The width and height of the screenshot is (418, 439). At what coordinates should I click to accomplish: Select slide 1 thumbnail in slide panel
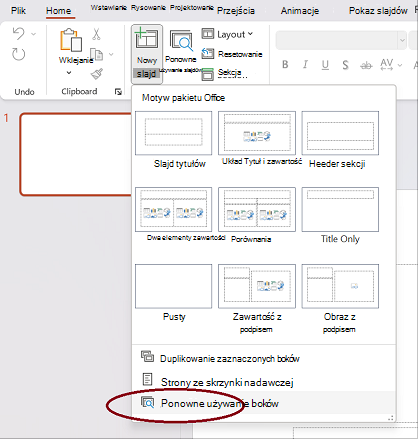pos(76,154)
